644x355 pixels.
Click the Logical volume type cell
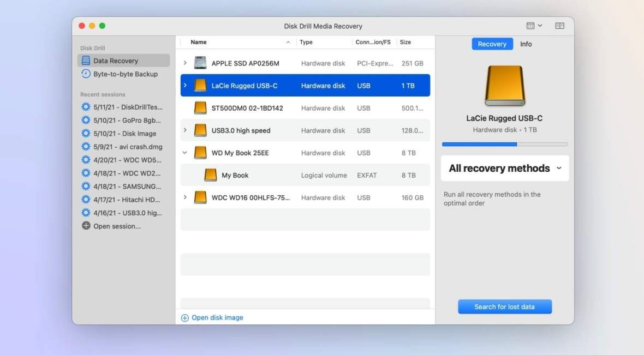pyautogui.click(x=324, y=175)
